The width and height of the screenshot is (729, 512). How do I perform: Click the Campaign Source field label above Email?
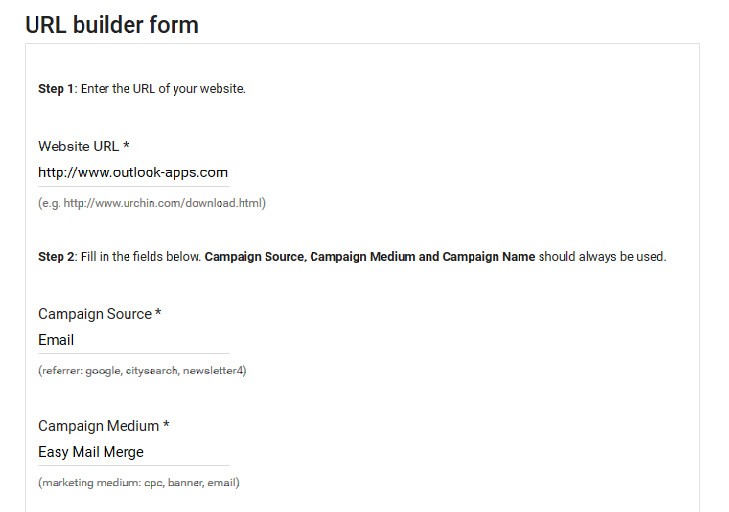[94, 314]
